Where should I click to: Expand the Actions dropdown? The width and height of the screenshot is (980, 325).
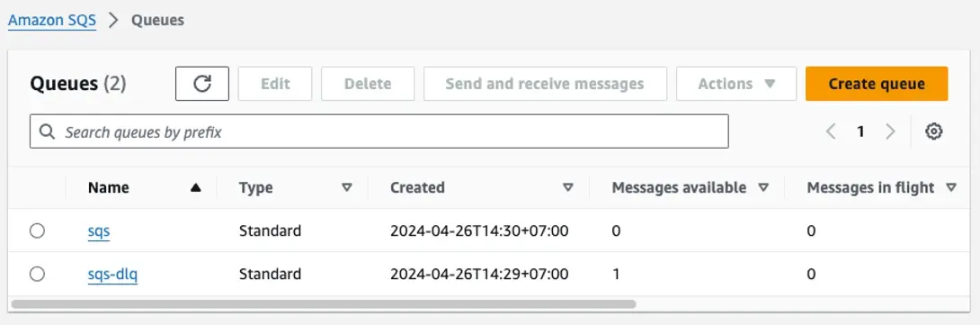736,84
